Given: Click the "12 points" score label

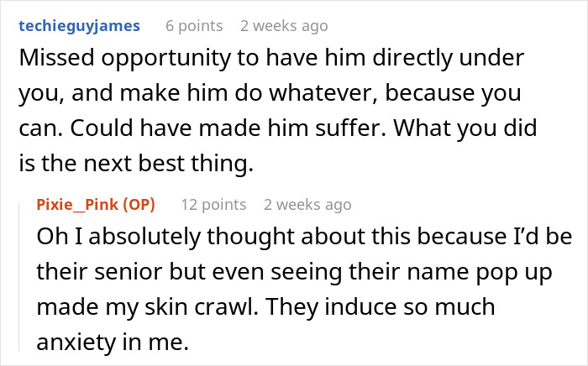Looking at the screenshot, I should click(x=213, y=205).
